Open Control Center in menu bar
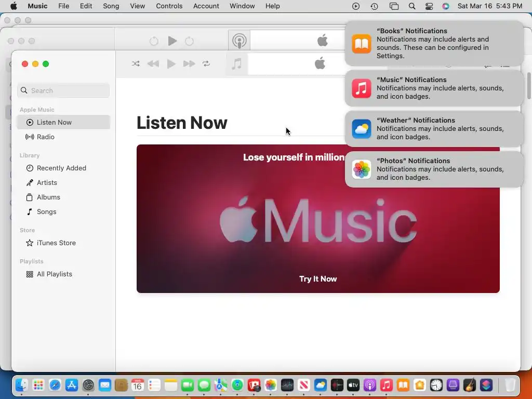This screenshot has height=399, width=532. tap(429, 6)
